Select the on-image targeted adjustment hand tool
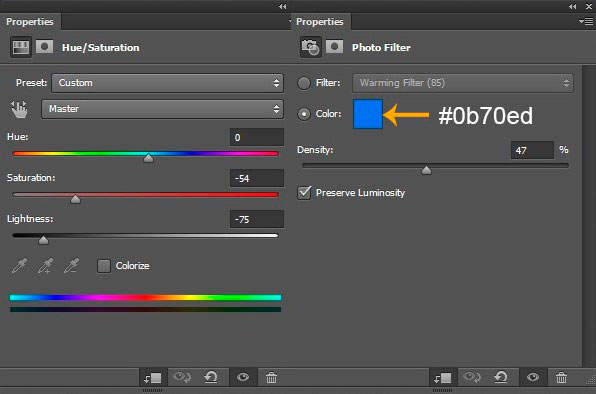This screenshot has height=394, width=596. [19, 109]
